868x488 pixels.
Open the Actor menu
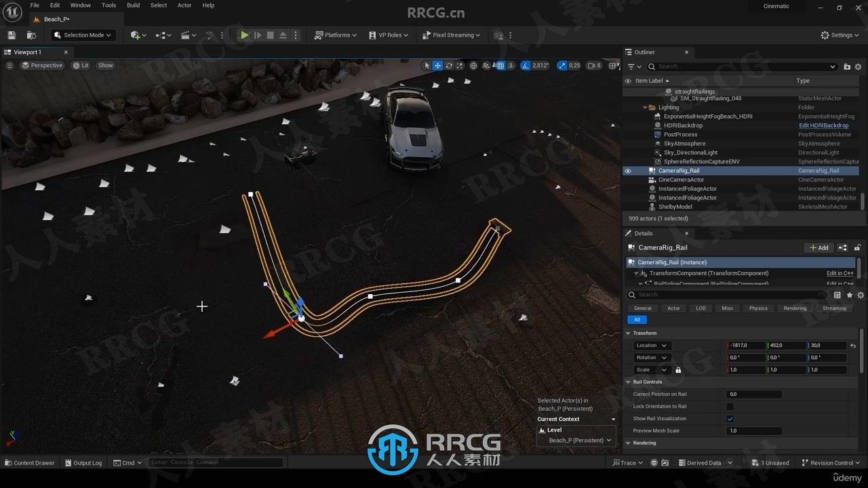184,5
